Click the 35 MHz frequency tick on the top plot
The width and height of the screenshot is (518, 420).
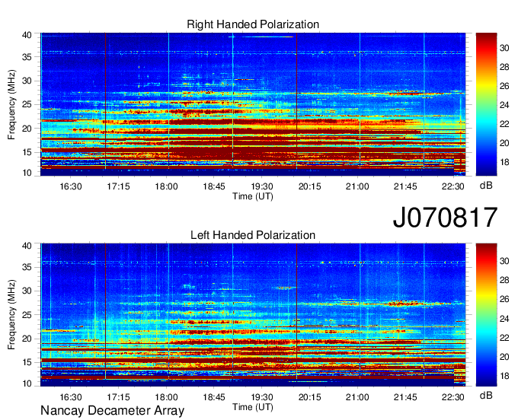[x=27, y=57]
